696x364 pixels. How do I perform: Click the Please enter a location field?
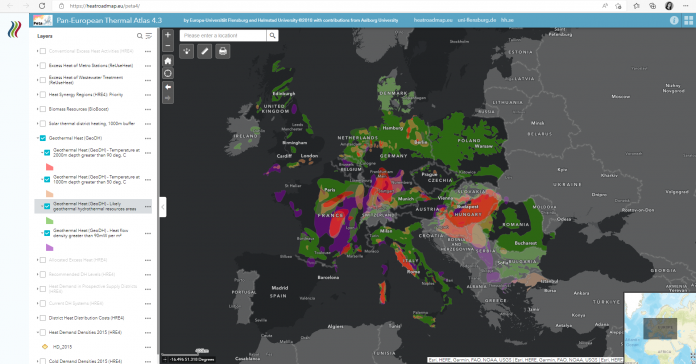click(x=223, y=36)
